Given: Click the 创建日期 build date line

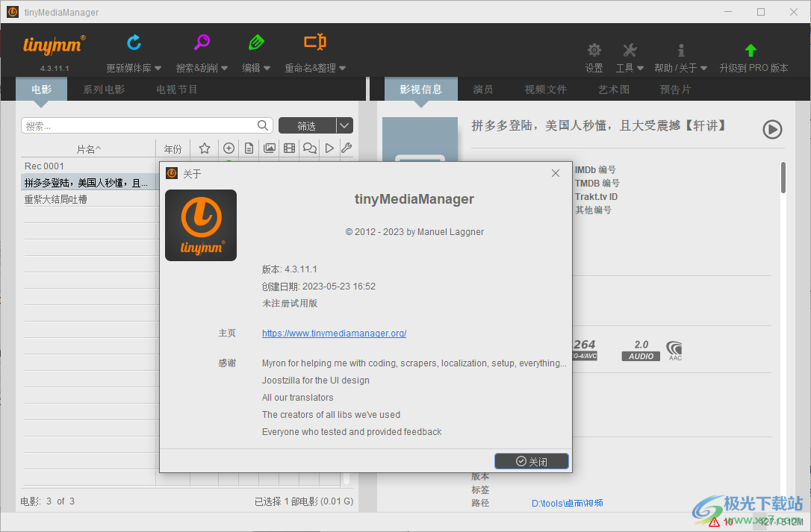Looking at the screenshot, I should tap(319, 287).
